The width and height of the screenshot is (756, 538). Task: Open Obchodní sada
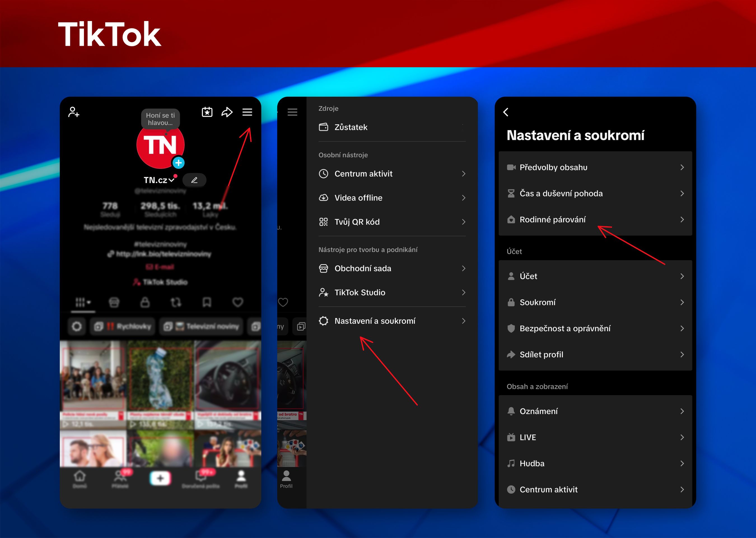pos(392,268)
